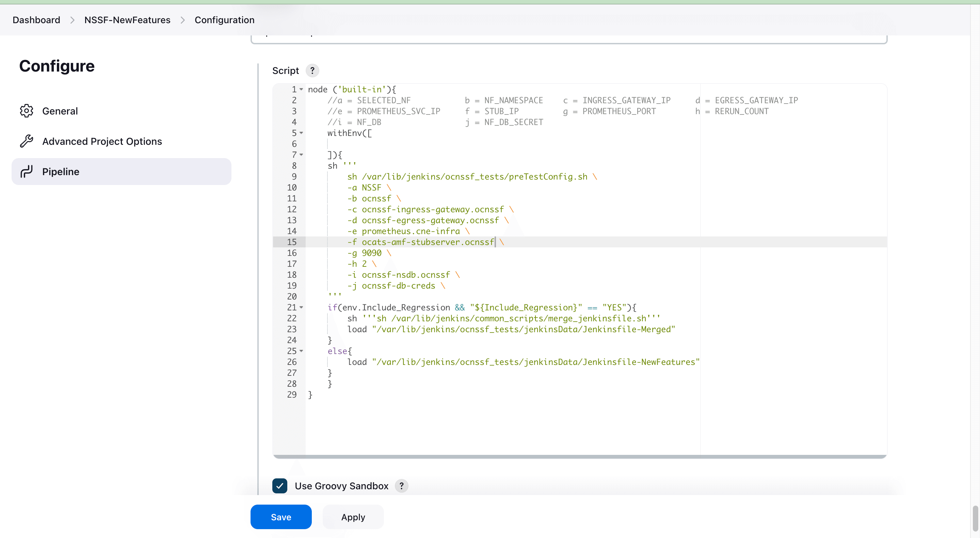Select the Pipeline sidebar icon
The image size is (980, 538).
[x=26, y=171]
